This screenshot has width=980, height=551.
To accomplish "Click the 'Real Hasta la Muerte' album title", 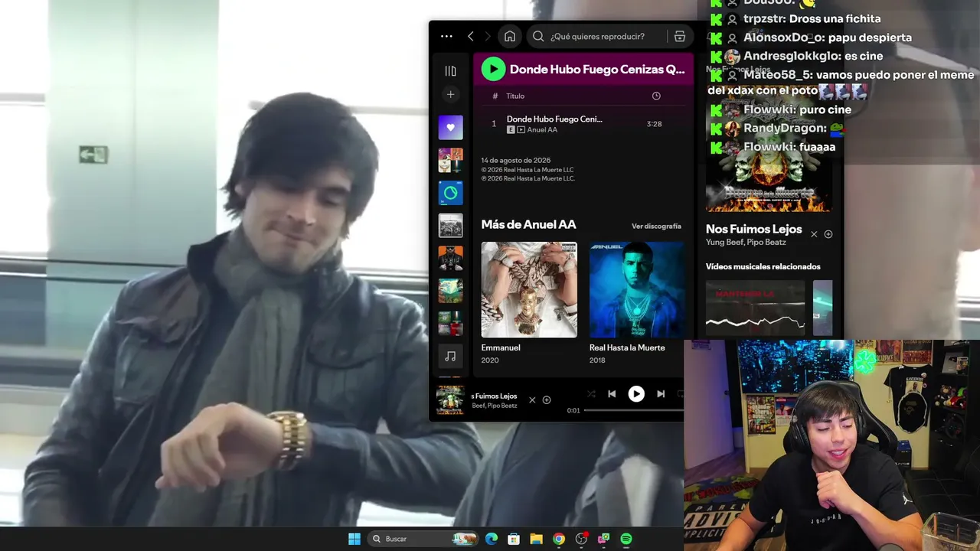I will tap(627, 347).
